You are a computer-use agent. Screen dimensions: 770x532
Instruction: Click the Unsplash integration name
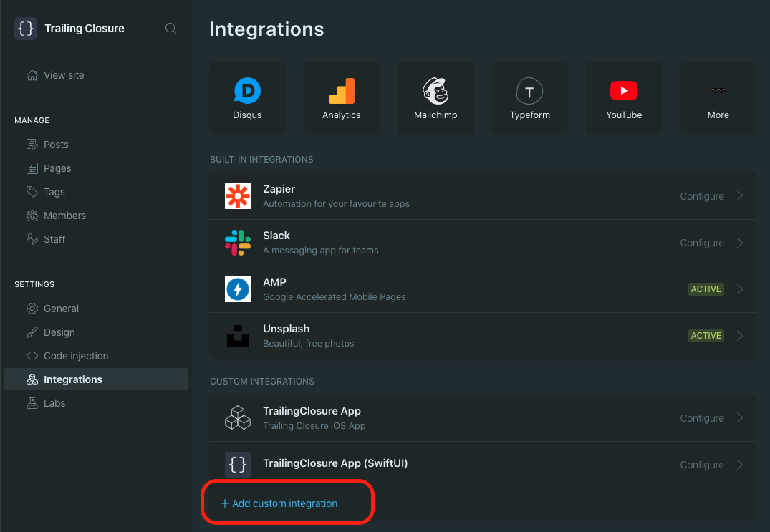[287, 329]
